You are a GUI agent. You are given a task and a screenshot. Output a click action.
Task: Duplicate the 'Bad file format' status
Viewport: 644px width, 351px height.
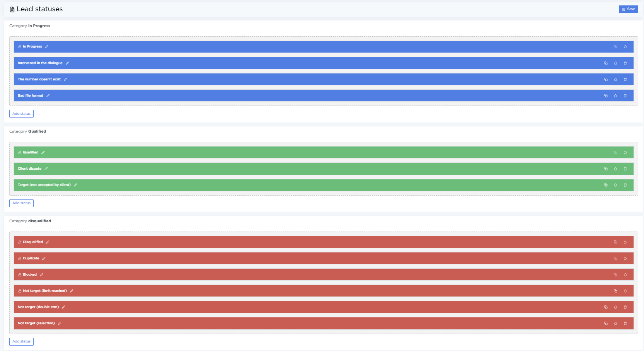click(606, 95)
